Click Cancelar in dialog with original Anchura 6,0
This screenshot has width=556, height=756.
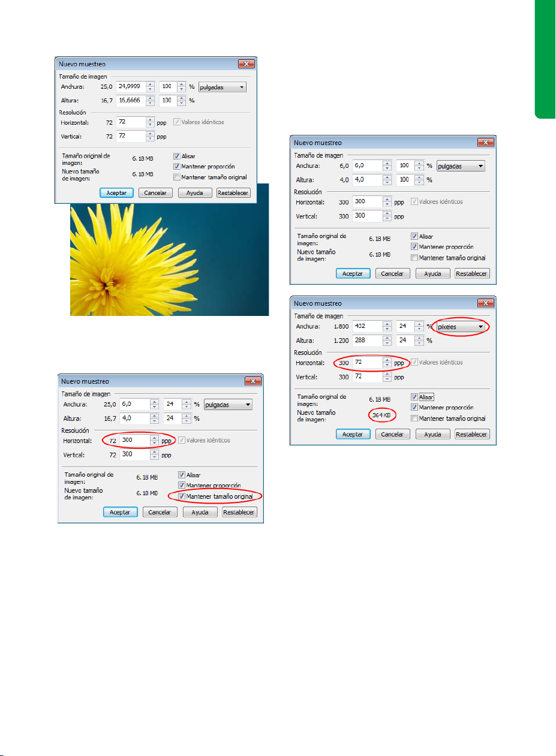tap(392, 273)
